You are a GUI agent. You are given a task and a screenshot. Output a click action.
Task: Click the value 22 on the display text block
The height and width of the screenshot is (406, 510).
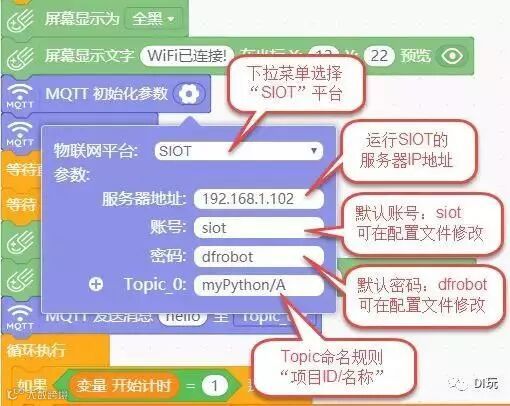(x=379, y=55)
